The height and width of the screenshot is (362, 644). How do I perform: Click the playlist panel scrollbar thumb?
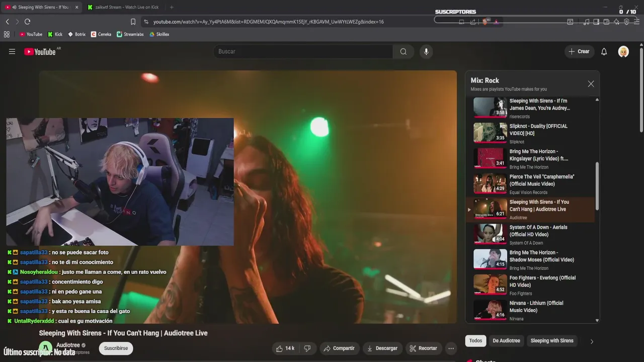tap(597, 186)
